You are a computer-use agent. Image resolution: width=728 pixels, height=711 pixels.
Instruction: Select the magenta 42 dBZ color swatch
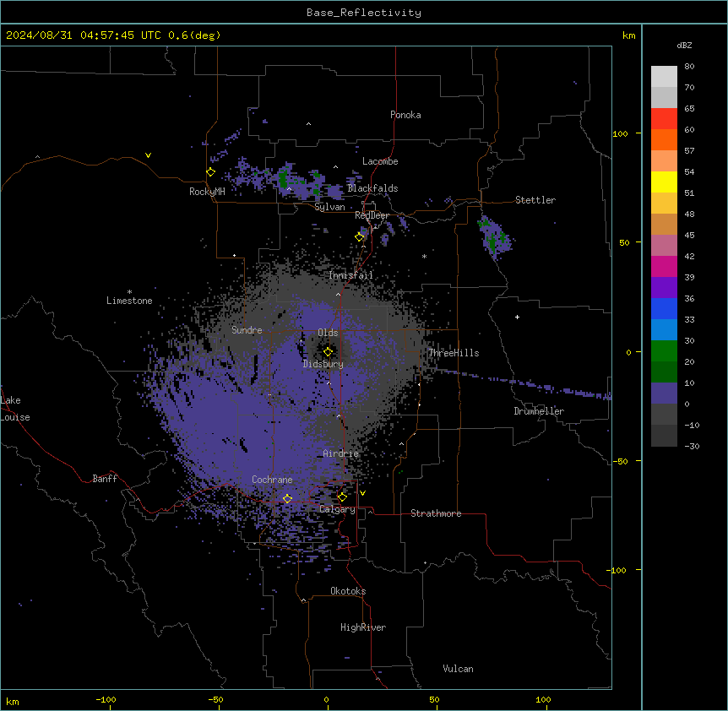click(x=664, y=266)
